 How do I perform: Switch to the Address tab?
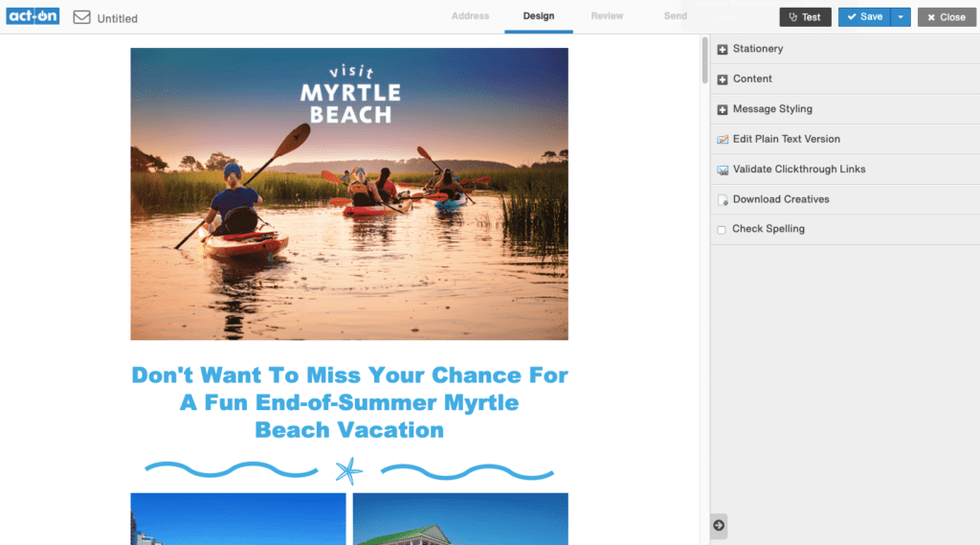pos(470,16)
